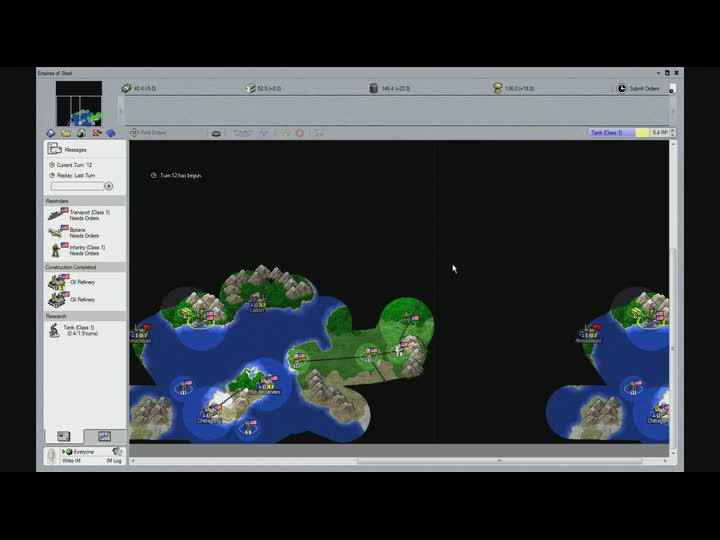Click the gold trophy resource icon
The height and width of the screenshot is (540, 720).
497,88
